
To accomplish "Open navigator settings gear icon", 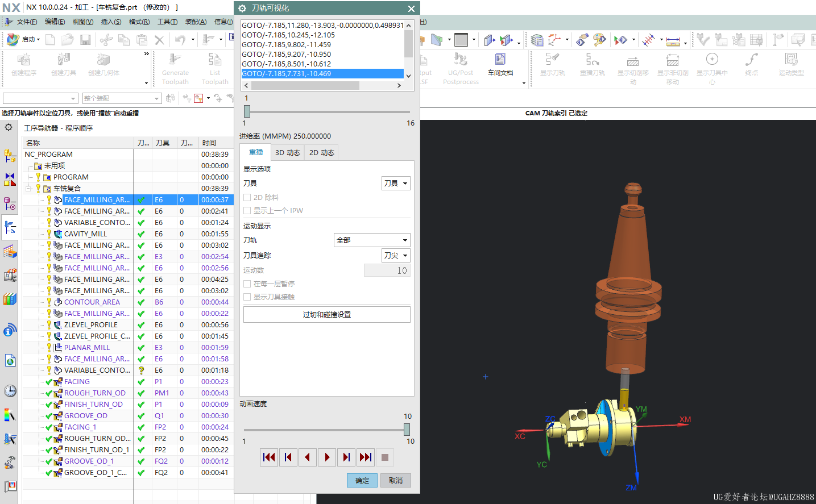I will (x=9, y=127).
